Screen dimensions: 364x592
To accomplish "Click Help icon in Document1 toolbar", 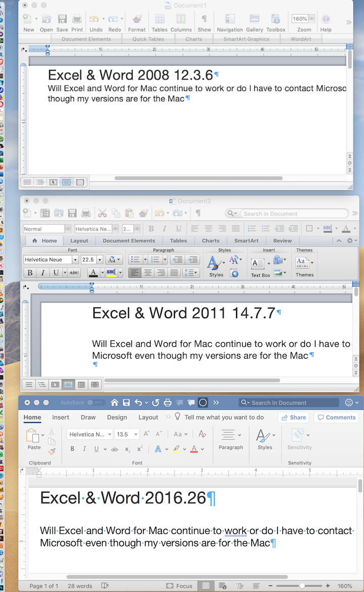I will [x=326, y=19].
